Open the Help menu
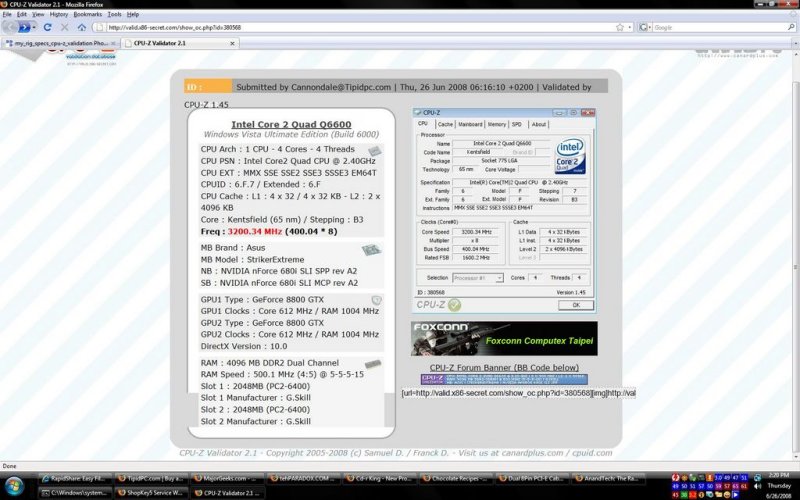This screenshot has height=500, width=800. (133, 14)
